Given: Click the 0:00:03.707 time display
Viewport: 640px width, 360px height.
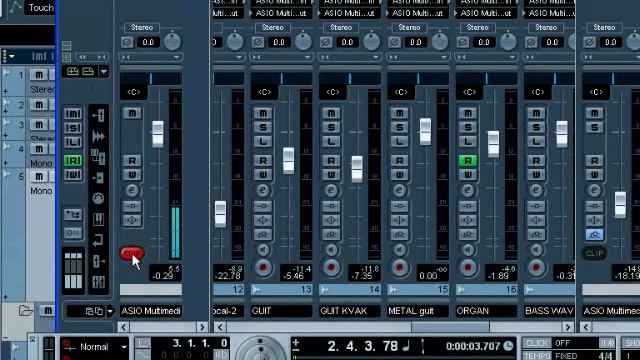Looking at the screenshot, I should [473, 347].
